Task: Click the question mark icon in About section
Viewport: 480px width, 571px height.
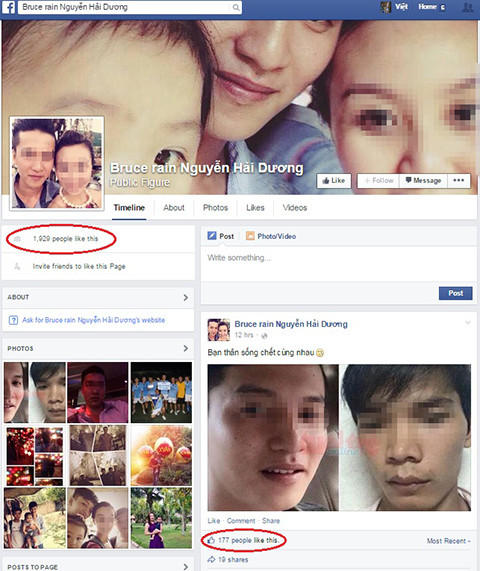Action: coord(13,320)
